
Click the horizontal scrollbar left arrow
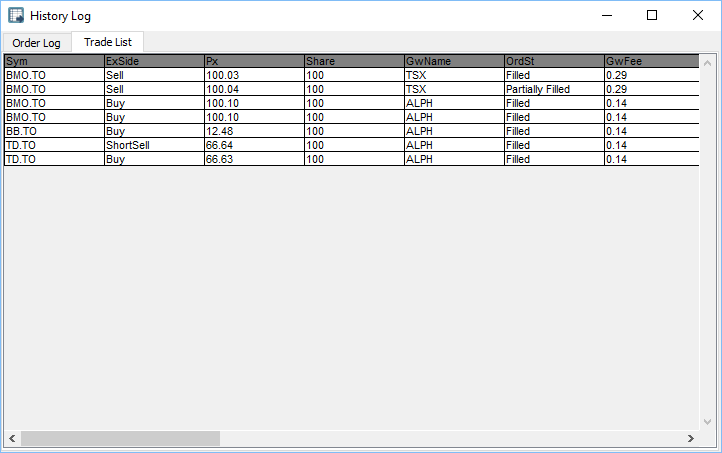12,439
